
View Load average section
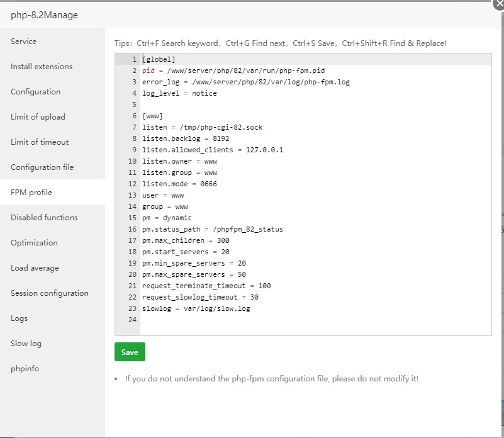(35, 268)
